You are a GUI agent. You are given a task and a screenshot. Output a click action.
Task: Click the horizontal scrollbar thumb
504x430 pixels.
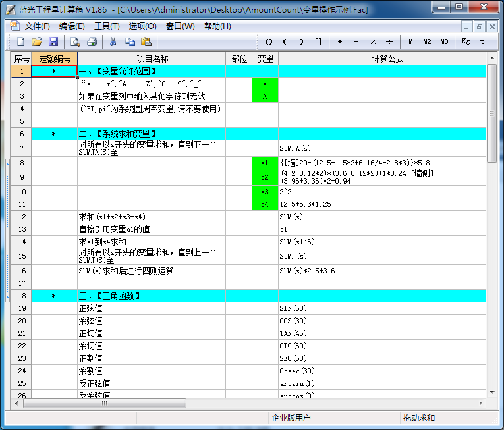coord(105,403)
